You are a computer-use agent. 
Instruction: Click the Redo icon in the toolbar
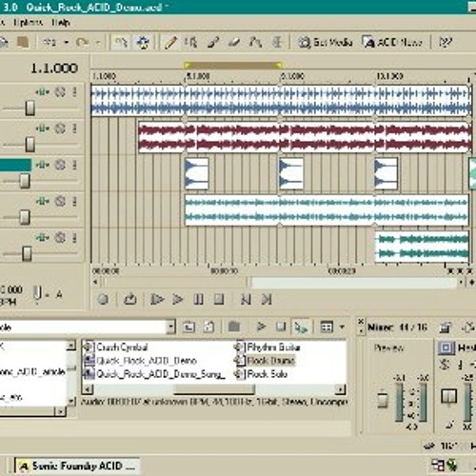[x=83, y=42]
